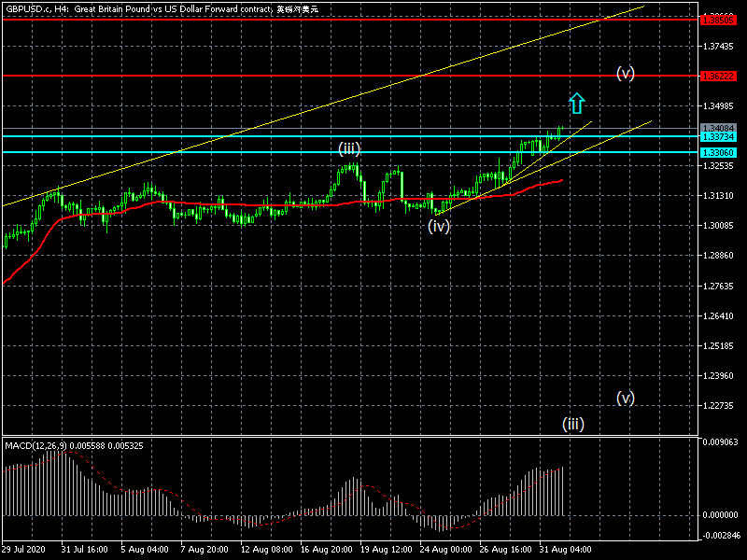747x560 pixels.
Task: Click the 31 Jul 16:00 time label
Action: tap(84, 550)
